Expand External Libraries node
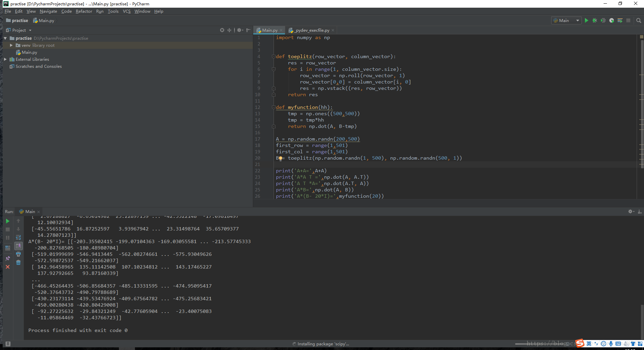The width and height of the screenshot is (644, 350). point(5,59)
